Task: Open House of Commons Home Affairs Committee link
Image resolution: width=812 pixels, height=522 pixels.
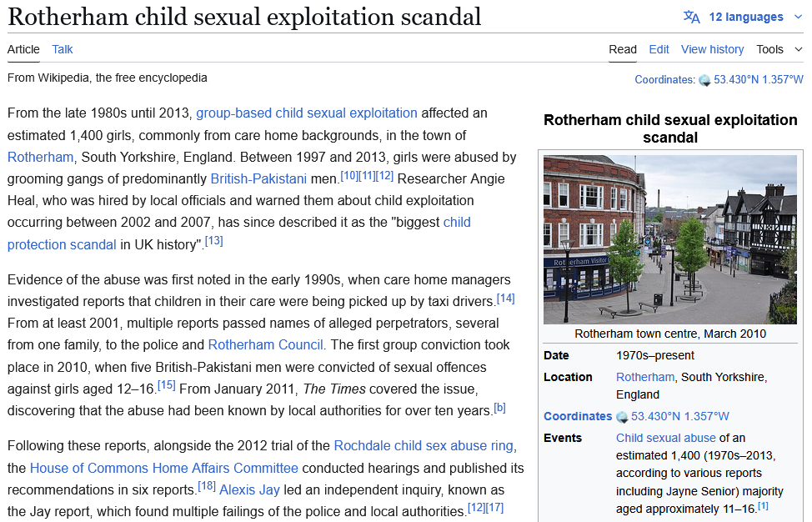Action: coord(163,468)
